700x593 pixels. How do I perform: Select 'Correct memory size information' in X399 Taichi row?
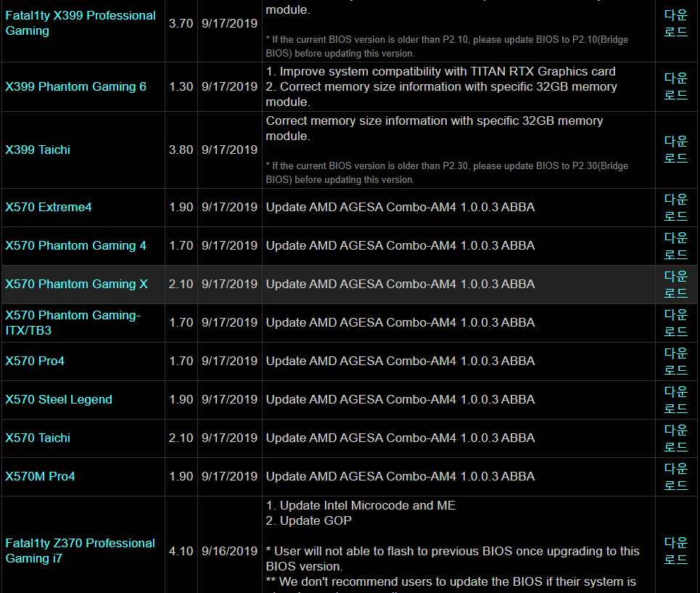click(435, 128)
